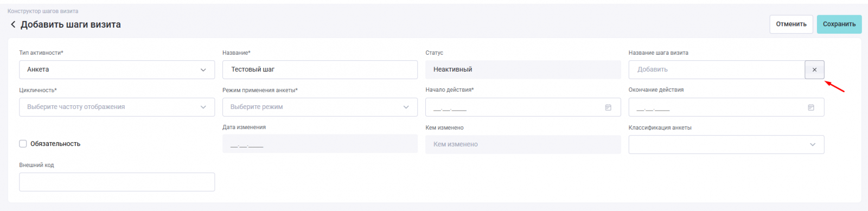The image size is (868, 211).
Task: Expand the Цикличность chevron arrow
Action: [203, 107]
